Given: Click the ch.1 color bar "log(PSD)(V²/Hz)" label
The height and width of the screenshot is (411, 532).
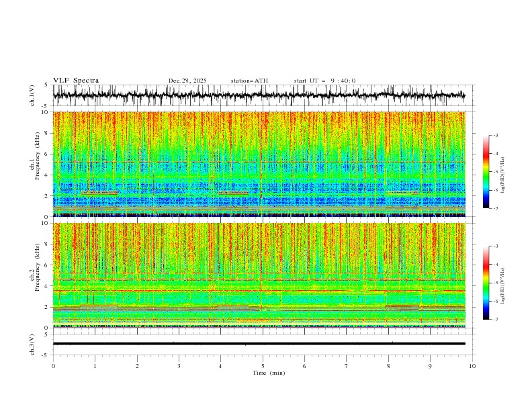Looking at the screenshot, I should pos(503,175).
